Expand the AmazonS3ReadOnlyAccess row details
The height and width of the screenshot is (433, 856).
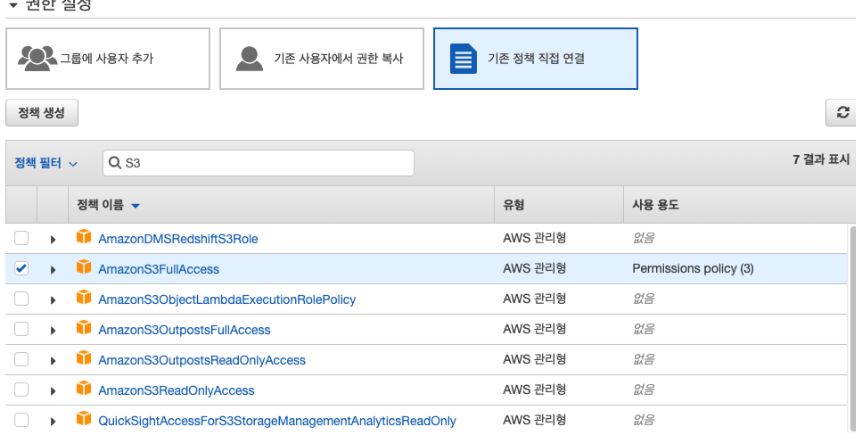pyautogui.click(x=53, y=391)
